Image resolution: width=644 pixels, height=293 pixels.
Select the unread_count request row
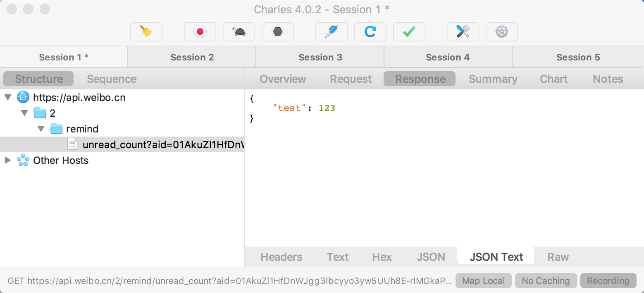point(122,144)
